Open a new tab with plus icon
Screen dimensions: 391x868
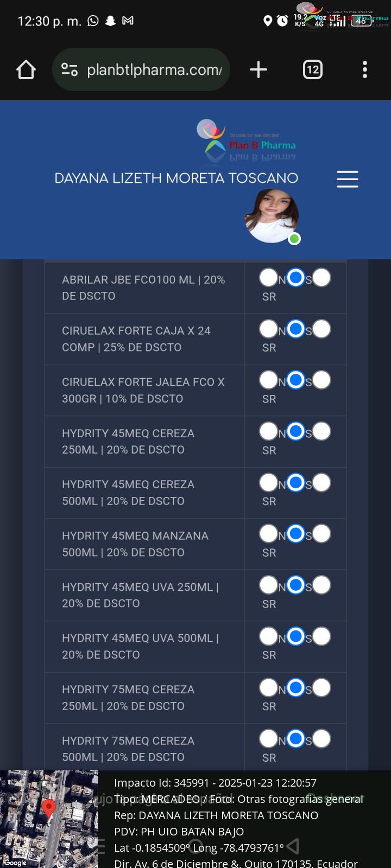click(258, 69)
